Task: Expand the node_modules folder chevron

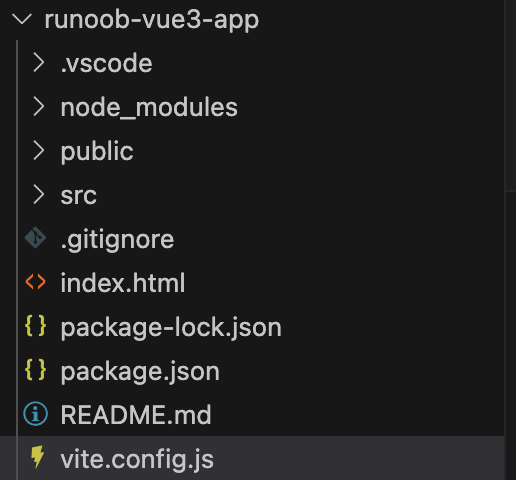Action: coord(39,107)
